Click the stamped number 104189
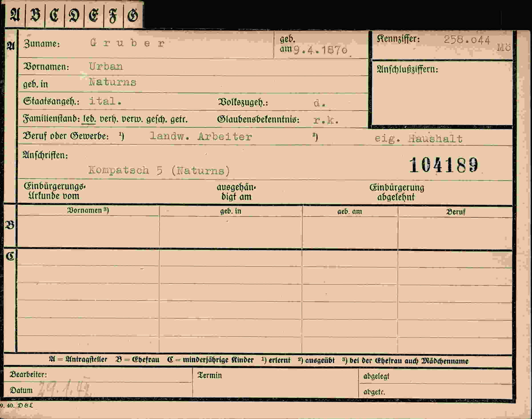This screenshot has width=532, height=419. coord(444,165)
